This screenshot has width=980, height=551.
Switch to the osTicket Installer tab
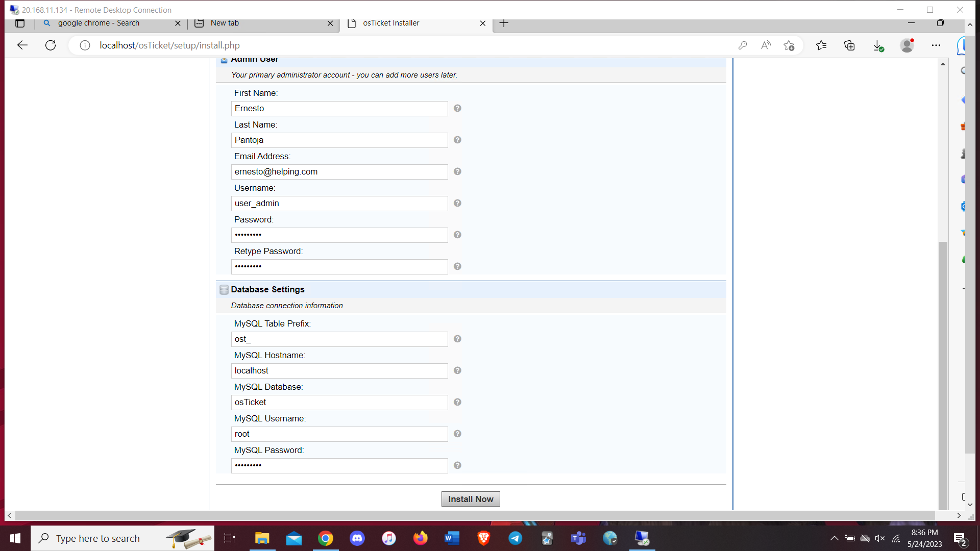tap(392, 23)
